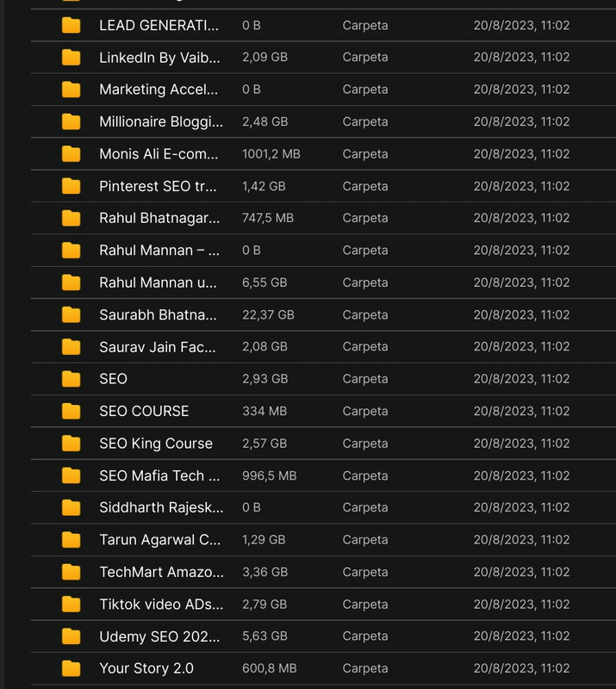Screen dimensions: 616x689
Task: Open the SEO King Course folder name
Action: (x=156, y=444)
